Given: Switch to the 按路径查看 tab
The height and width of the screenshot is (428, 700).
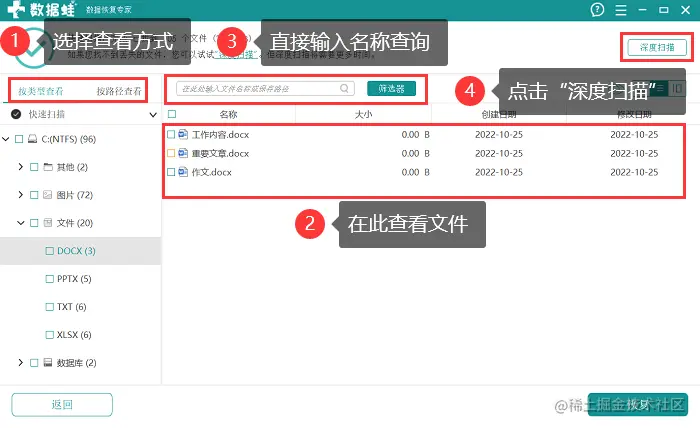Looking at the screenshot, I should tap(119, 91).
